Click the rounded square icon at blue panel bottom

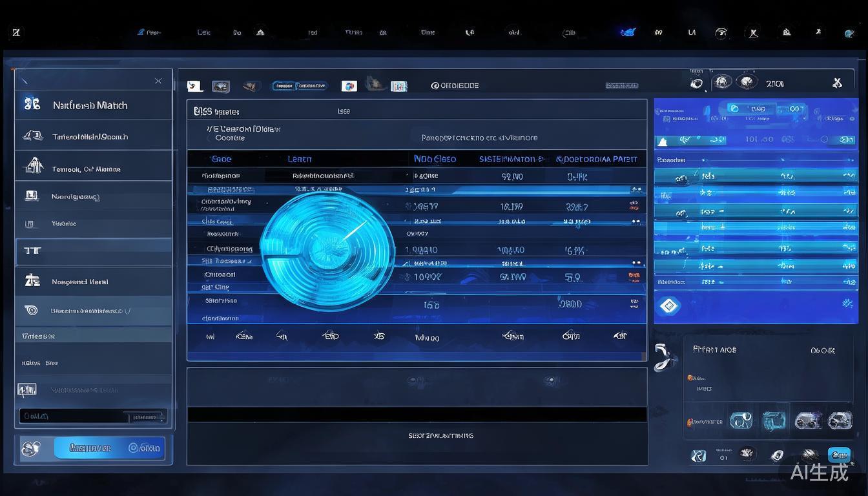coord(668,306)
